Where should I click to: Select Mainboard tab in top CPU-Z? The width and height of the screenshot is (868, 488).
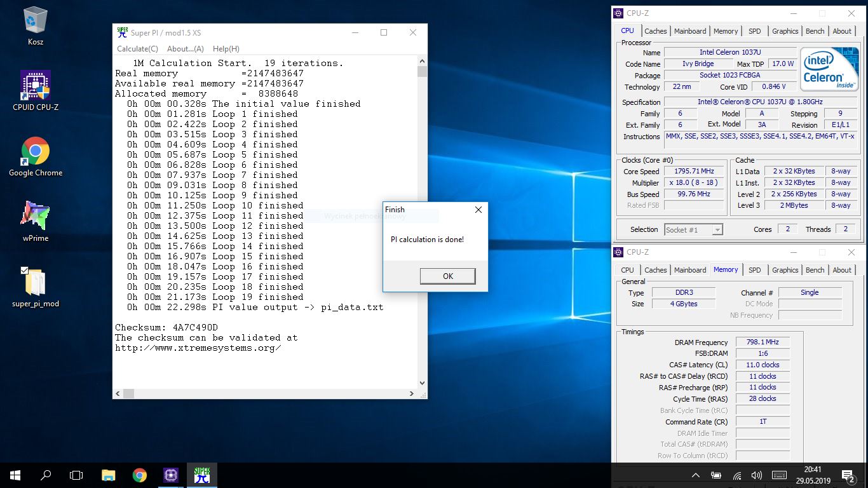690,31
